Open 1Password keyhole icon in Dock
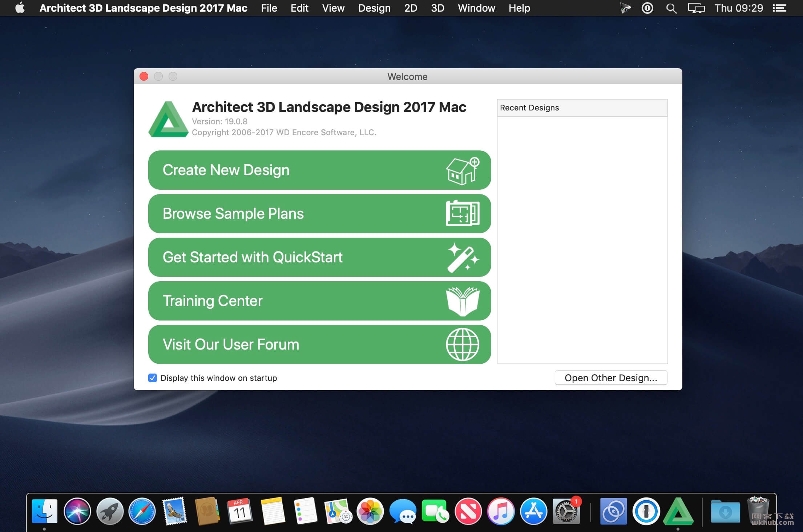The height and width of the screenshot is (532, 803). (x=646, y=511)
